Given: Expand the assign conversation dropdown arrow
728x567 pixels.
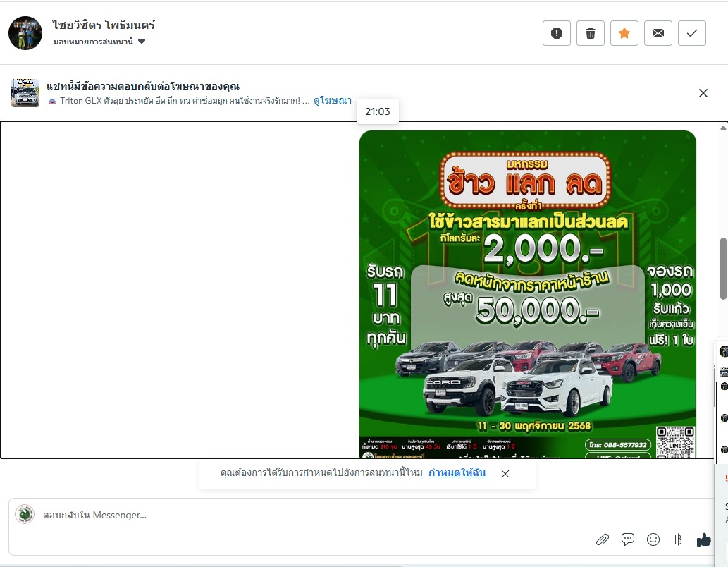Looking at the screenshot, I should [x=142, y=42].
